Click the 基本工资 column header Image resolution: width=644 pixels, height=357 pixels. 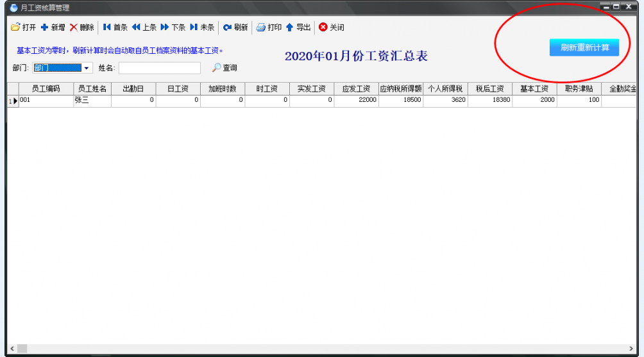[x=534, y=88]
